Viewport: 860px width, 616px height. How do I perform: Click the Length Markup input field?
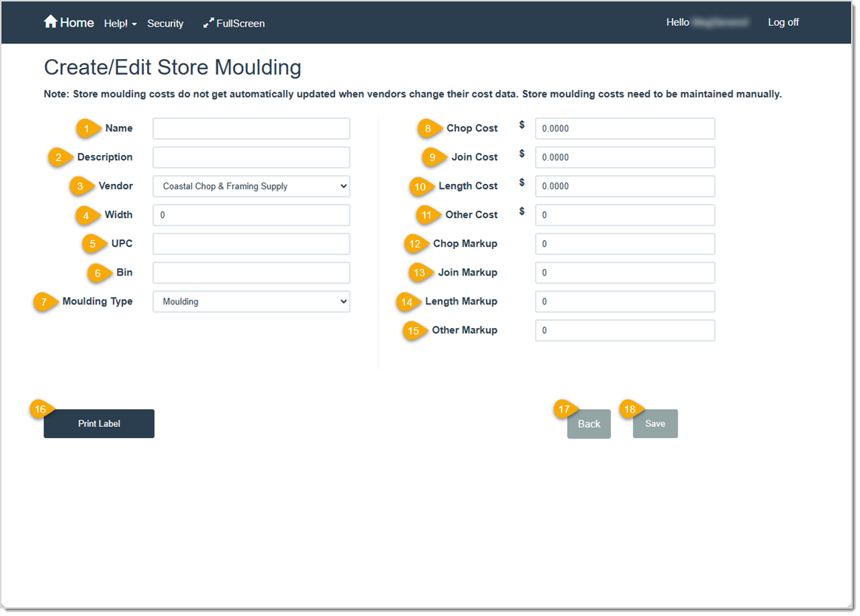click(x=624, y=301)
